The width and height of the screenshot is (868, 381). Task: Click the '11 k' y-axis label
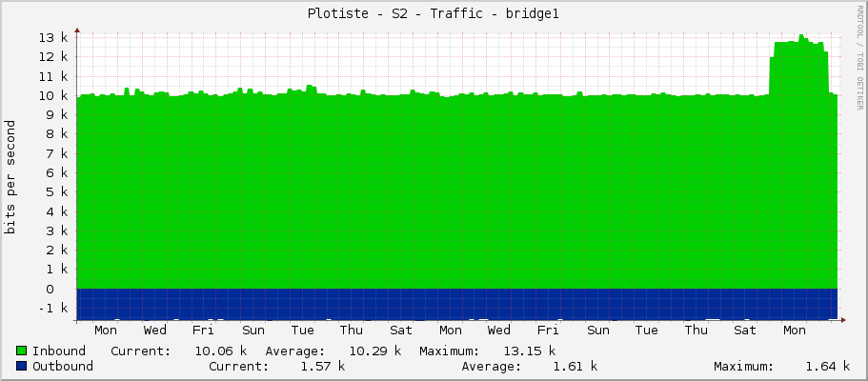click(x=53, y=76)
